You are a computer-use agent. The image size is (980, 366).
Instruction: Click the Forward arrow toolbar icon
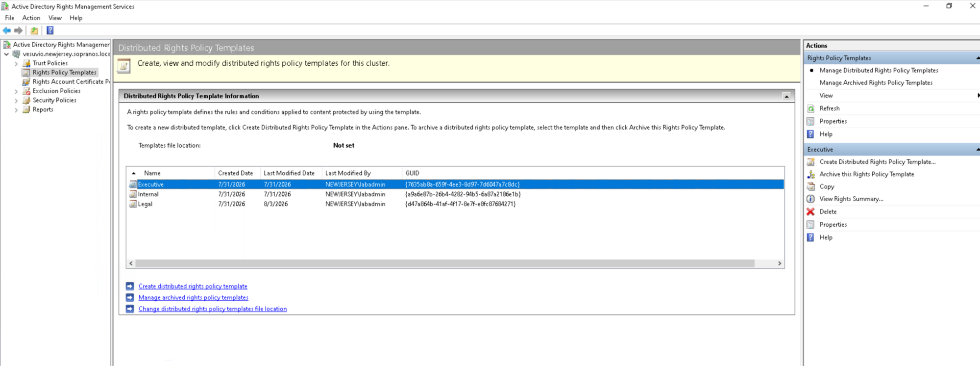pos(19,30)
